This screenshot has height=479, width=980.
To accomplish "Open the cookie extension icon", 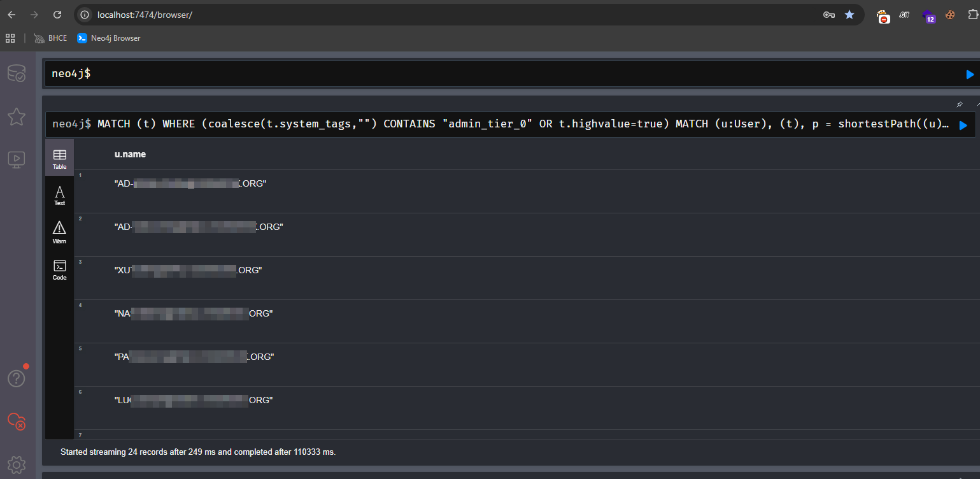I will click(949, 15).
